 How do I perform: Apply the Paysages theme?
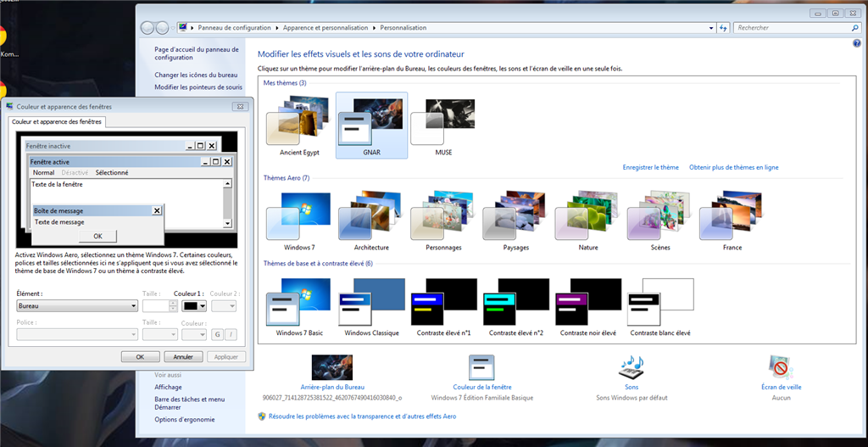(x=516, y=221)
